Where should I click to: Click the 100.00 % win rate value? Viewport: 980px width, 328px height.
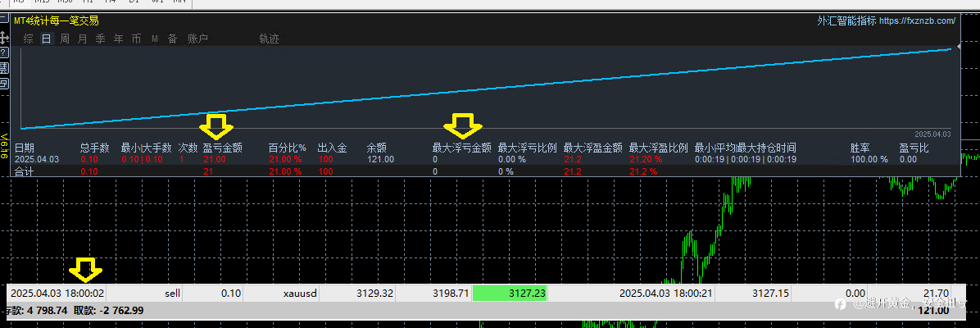click(x=869, y=159)
